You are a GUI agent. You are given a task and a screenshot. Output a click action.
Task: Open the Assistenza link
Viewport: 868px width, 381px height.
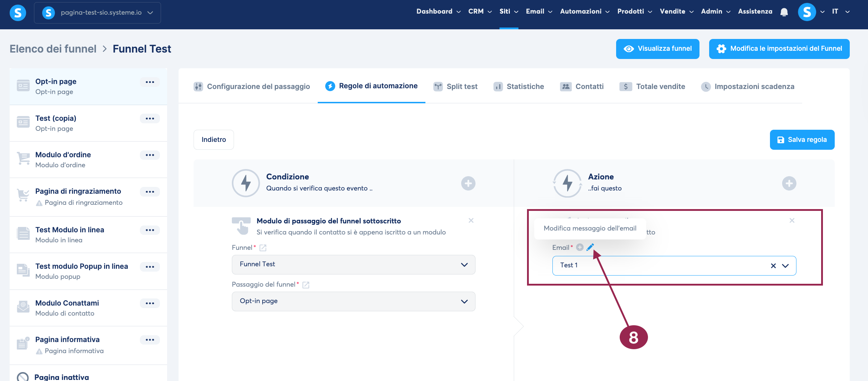[x=755, y=11]
